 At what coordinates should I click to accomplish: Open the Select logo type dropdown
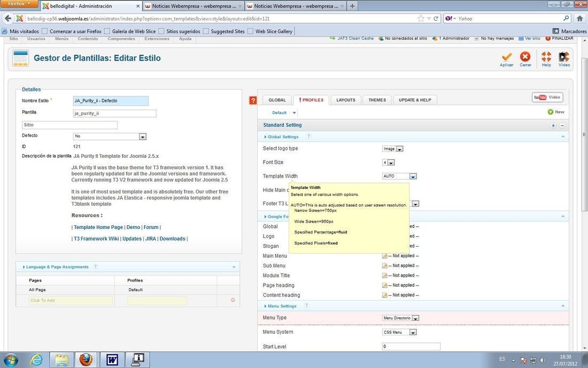(393, 149)
